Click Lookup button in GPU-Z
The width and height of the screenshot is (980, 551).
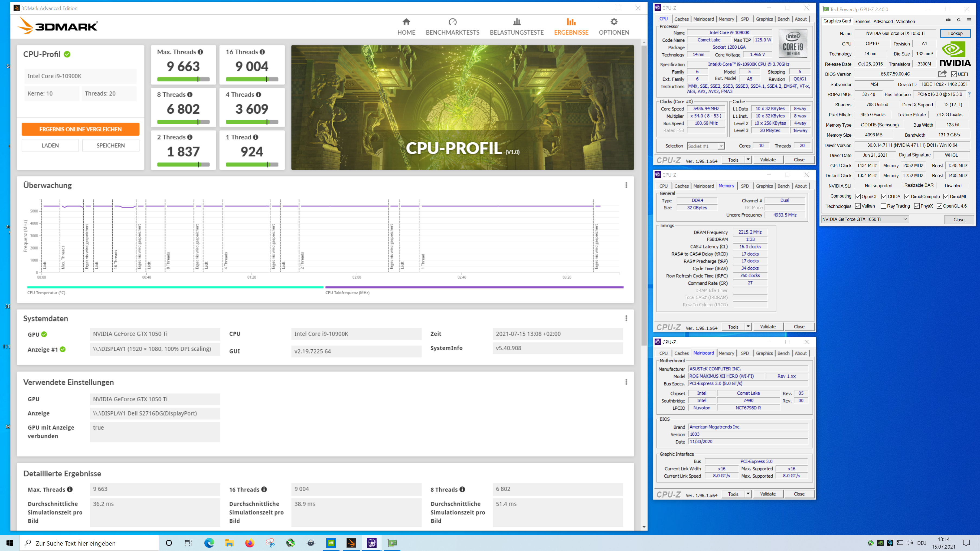(955, 34)
